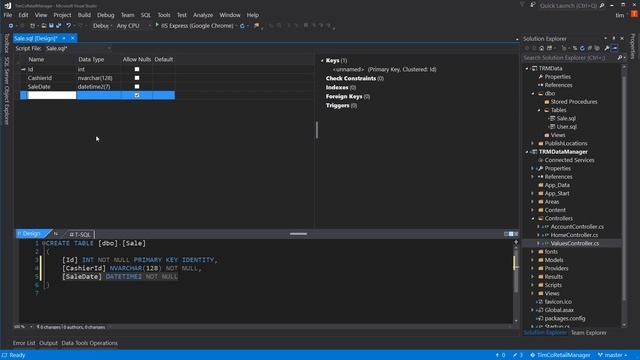
Task: Select ValuesController.cs in Solution Explorer
Action: click(x=575, y=243)
